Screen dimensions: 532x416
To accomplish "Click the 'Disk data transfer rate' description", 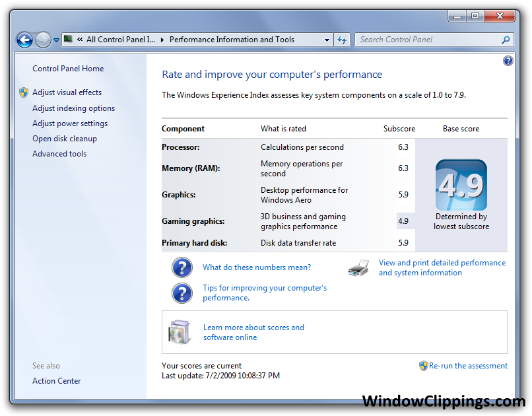I will click(298, 243).
